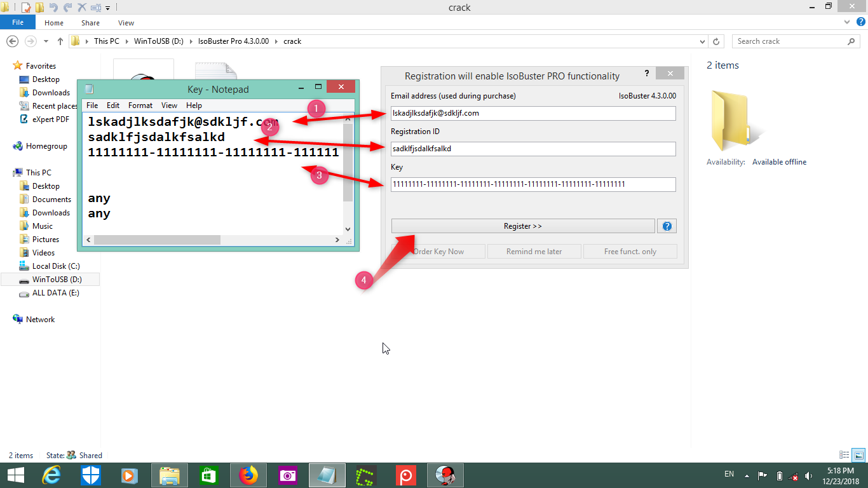Viewport: 868px width, 488px height.
Task: Click Notepad vertical scrollbar down arrow
Action: point(348,229)
